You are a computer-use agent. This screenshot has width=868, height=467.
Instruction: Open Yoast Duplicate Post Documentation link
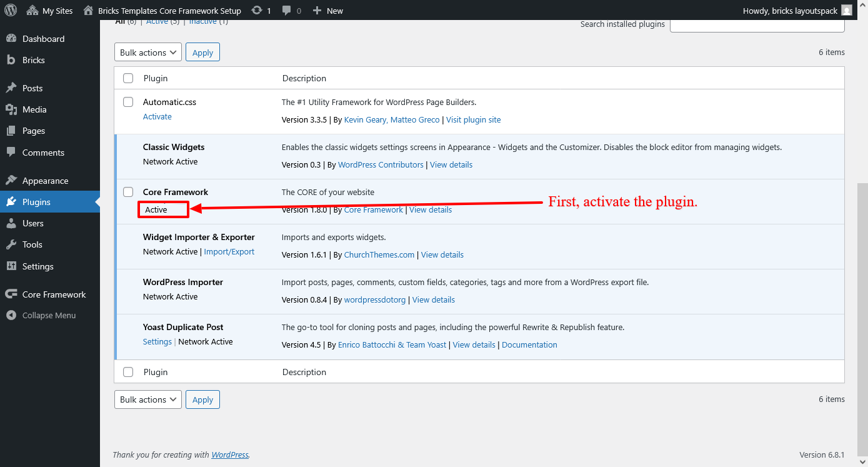529,345
